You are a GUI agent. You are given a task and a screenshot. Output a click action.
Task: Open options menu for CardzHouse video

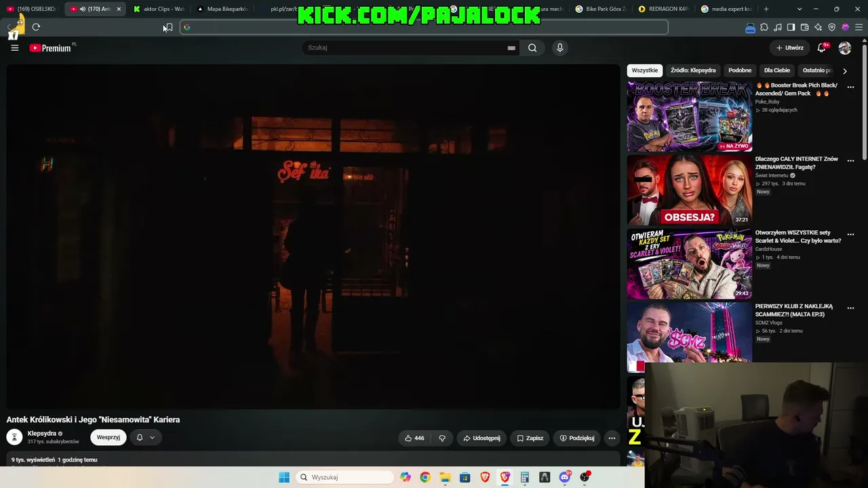[x=850, y=235]
